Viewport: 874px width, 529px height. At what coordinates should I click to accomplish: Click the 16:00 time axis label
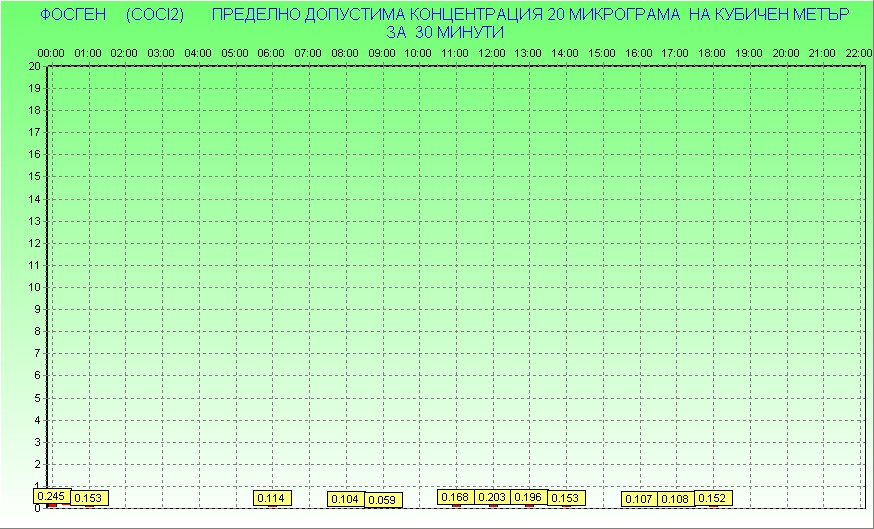coord(639,54)
